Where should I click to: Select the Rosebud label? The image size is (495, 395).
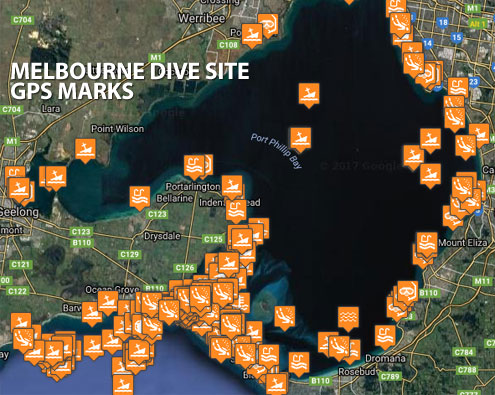[357, 371]
